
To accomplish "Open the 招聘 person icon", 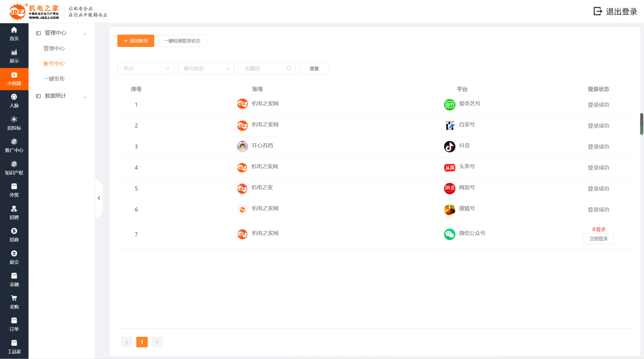I will pyautogui.click(x=14, y=209).
